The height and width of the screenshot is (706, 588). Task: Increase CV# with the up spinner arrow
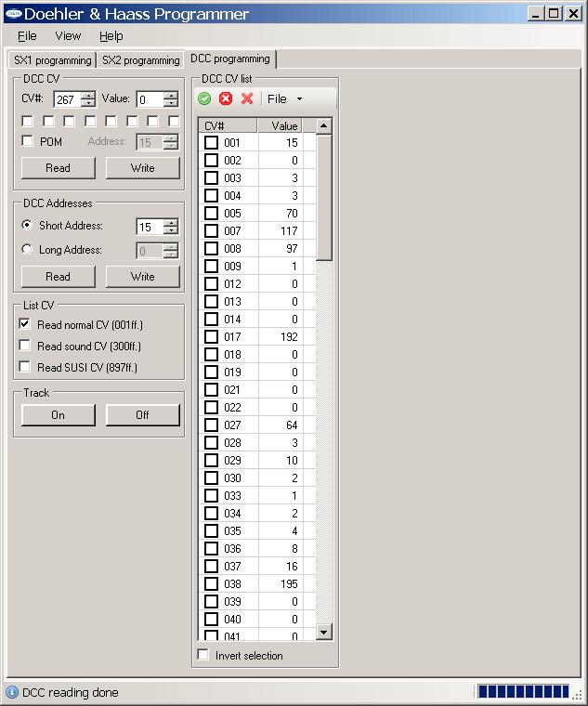coord(88,96)
